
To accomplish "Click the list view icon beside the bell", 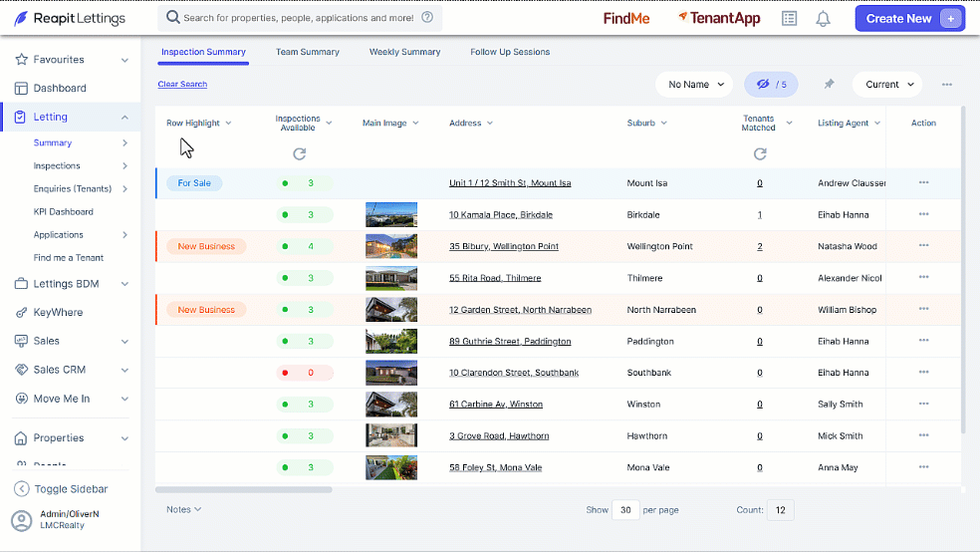I will point(790,19).
